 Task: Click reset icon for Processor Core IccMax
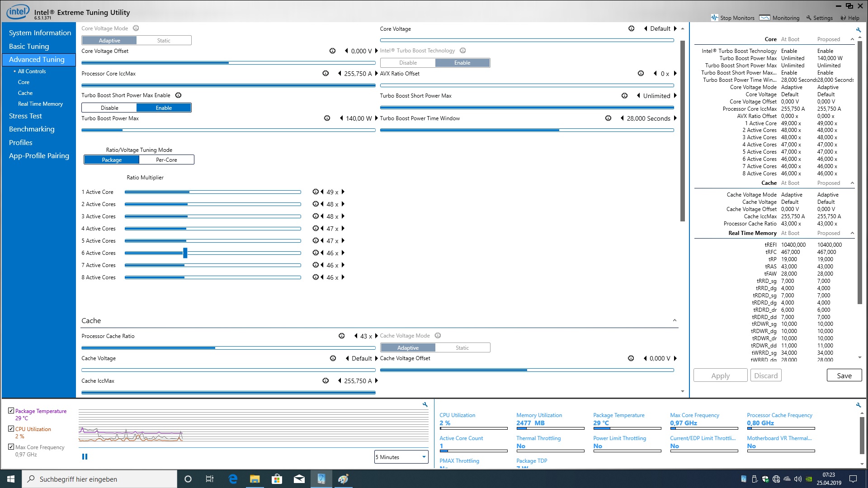coord(325,73)
